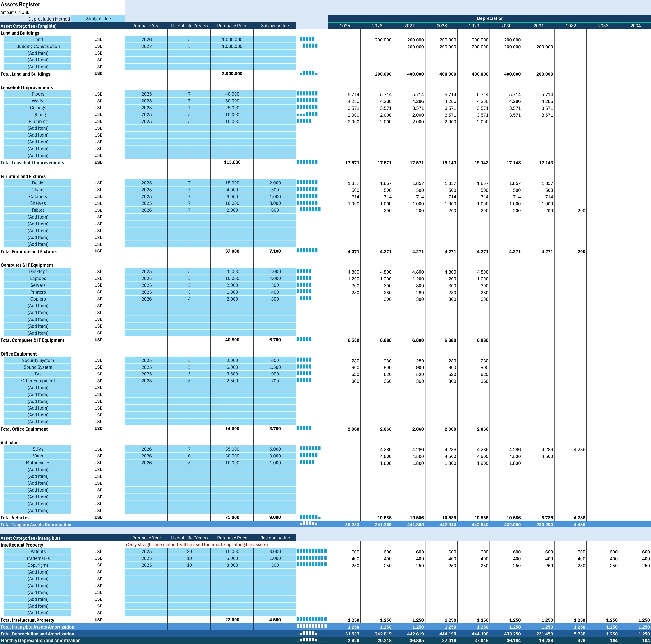Screen dimensions: 651x644
Task: Select the Patents useful life 20
Action: 189,551
